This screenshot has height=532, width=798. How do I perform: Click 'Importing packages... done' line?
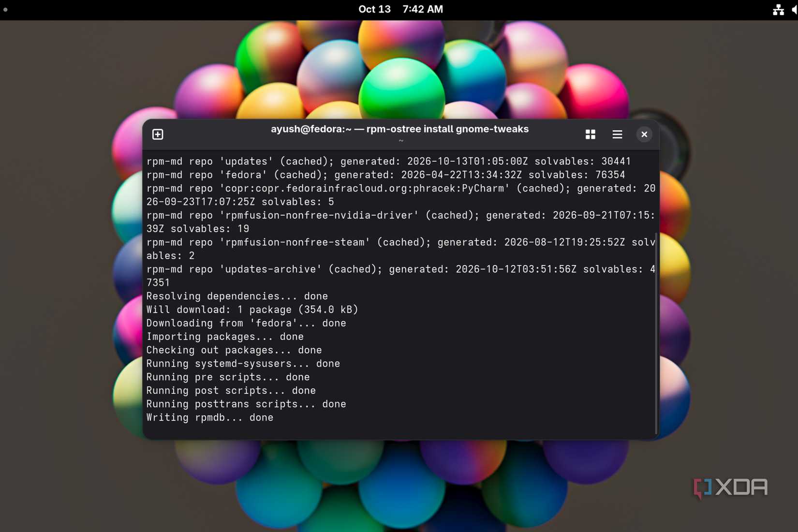(x=225, y=337)
